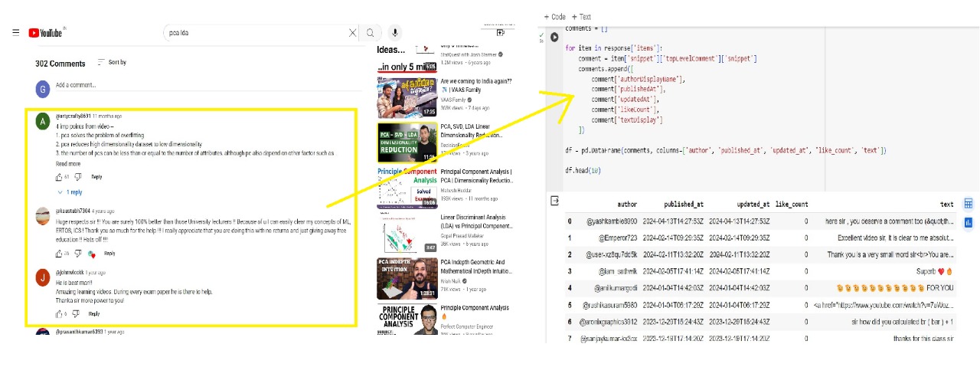The image size is (980, 380).
Task: Like the @artycrafty8691 comment
Action: (59, 176)
